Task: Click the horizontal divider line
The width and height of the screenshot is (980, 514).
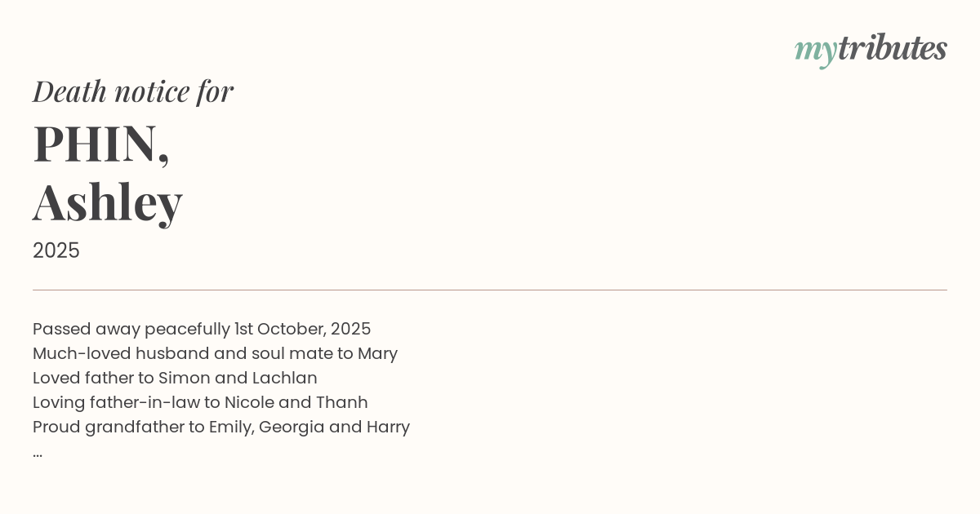Action: [x=490, y=290]
